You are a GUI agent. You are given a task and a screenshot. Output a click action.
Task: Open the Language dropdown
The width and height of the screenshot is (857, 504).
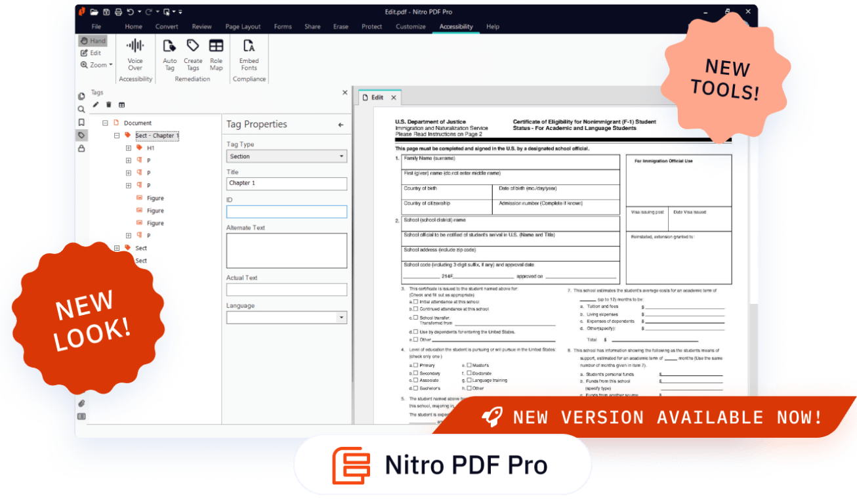click(287, 318)
